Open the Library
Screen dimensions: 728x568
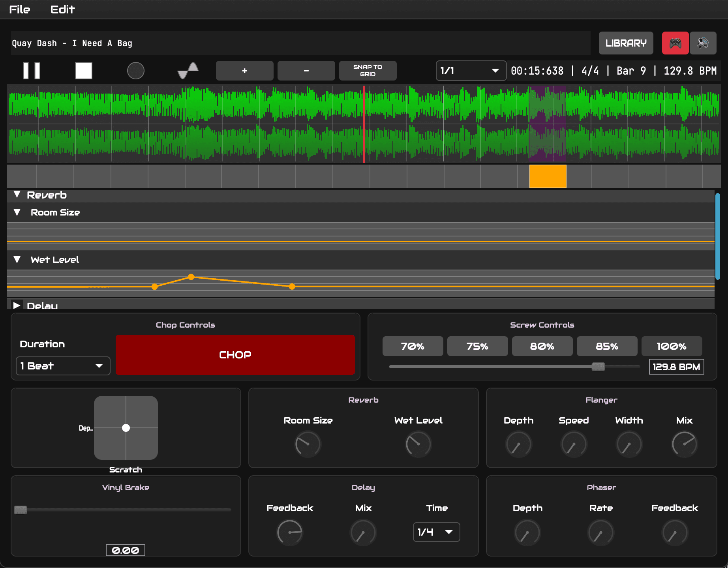[626, 43]
